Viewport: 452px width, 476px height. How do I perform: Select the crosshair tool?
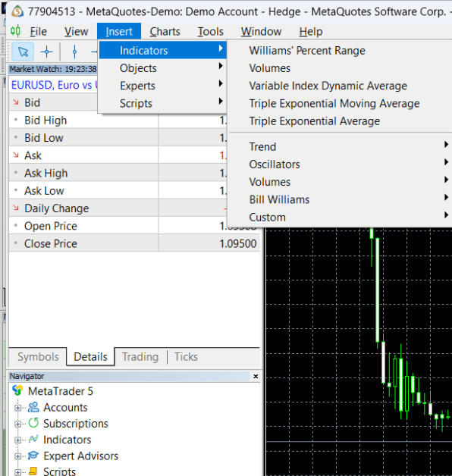(x=46, y=52)
